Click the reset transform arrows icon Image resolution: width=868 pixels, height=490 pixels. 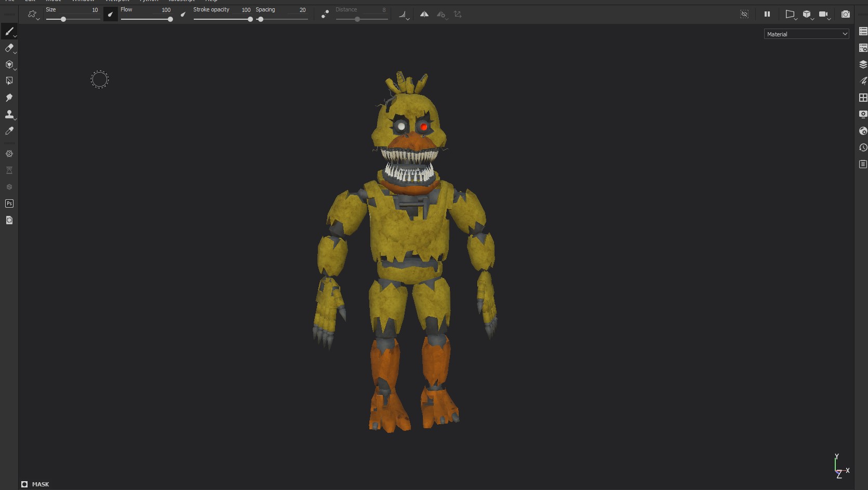click(x=458, y=15)
